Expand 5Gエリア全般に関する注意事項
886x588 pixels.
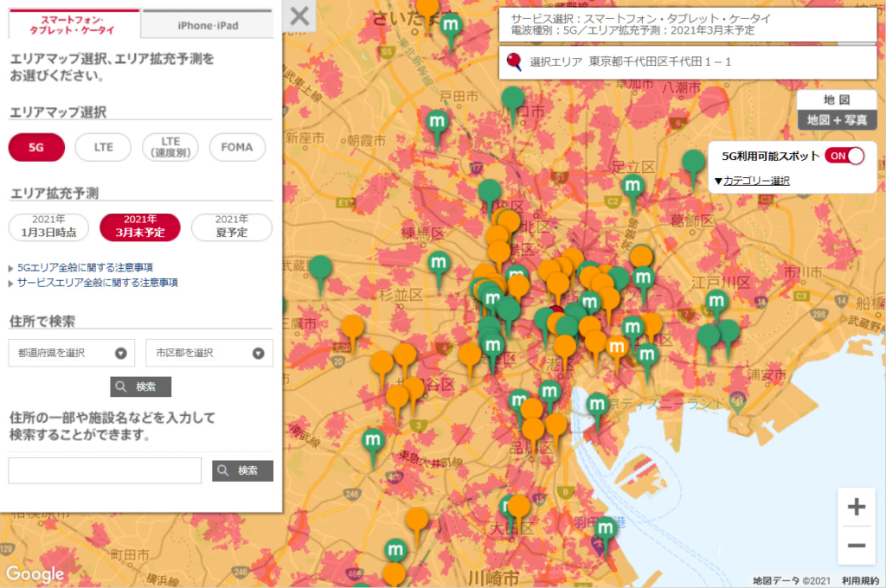point(85,268)
